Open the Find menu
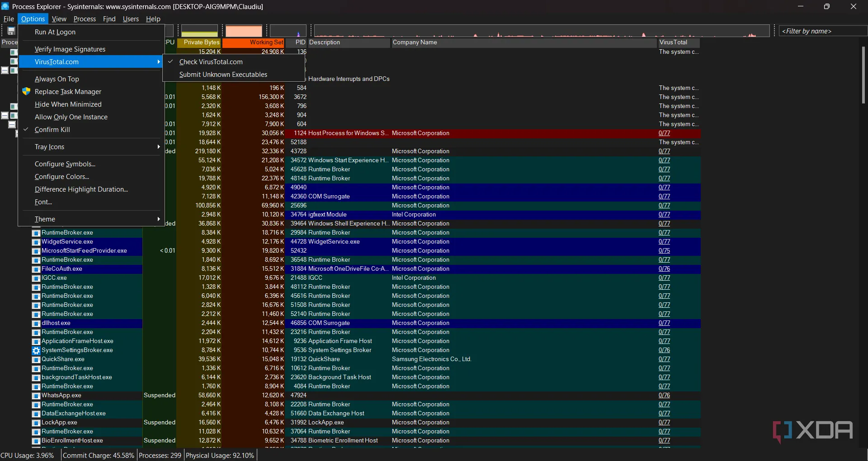This screenshot has height=461, width=868. click(109, 19)
